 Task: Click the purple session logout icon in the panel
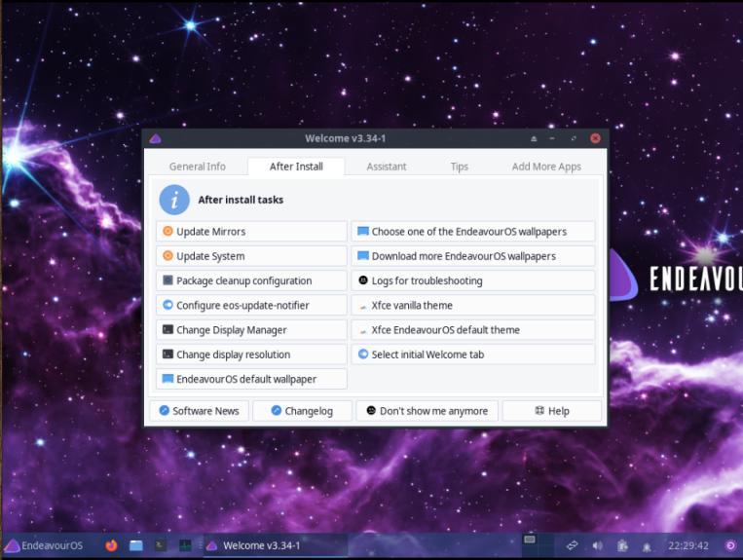pos(730,545)
